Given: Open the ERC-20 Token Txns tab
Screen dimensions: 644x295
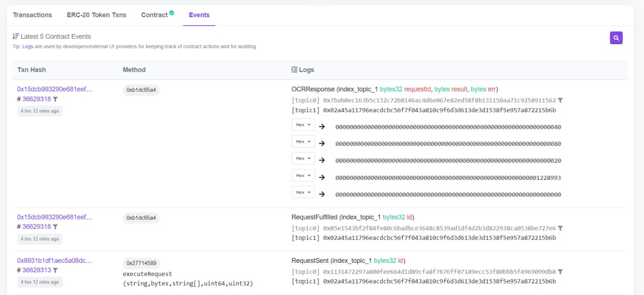Looking at the screenshot, I should (97, 15).
